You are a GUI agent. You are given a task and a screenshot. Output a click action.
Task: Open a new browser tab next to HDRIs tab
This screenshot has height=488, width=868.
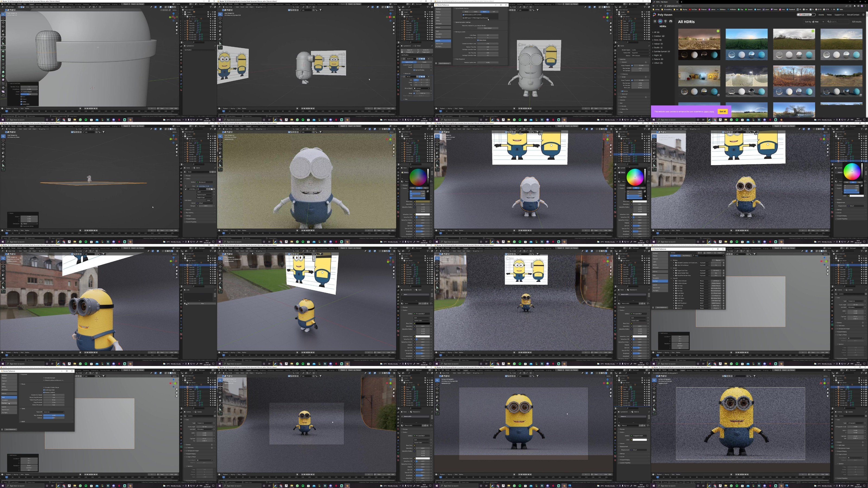tap(681, 2)
